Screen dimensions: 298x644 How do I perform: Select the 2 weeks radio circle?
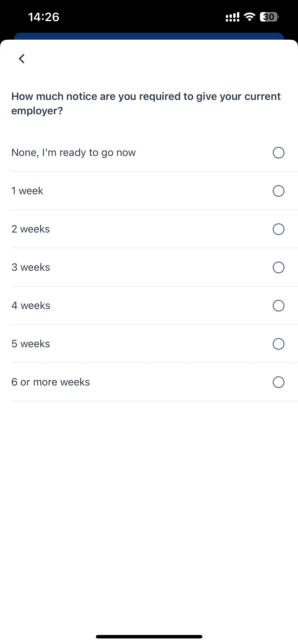coord(278,229)
